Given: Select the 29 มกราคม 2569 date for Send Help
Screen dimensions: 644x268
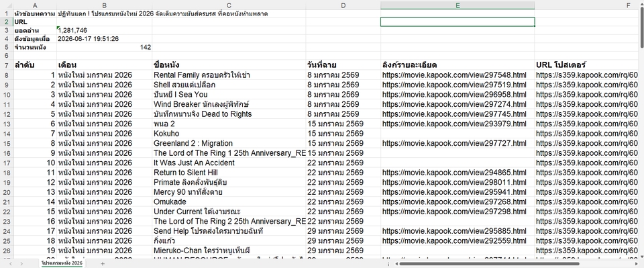Looking at the screenshot, I should coord(343,231).
